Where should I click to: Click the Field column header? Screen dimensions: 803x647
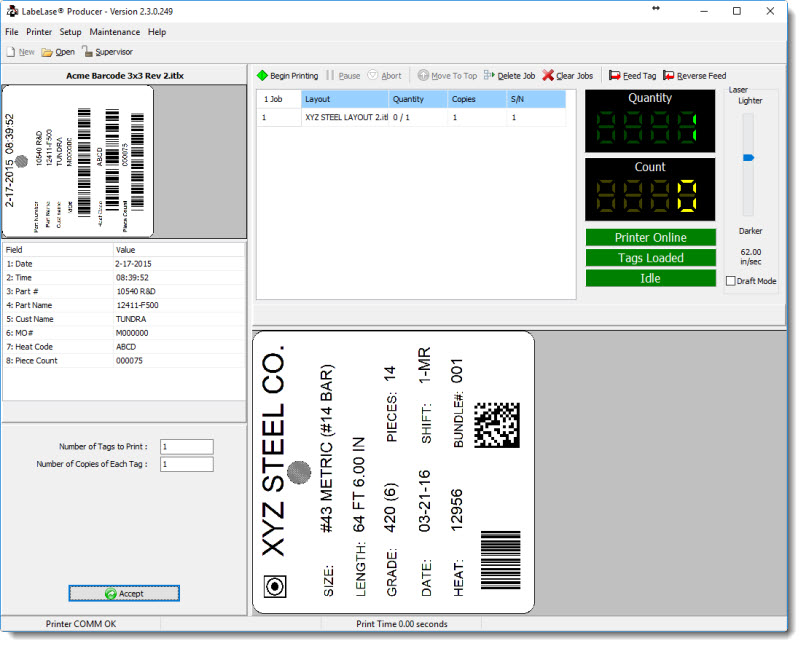57,250
